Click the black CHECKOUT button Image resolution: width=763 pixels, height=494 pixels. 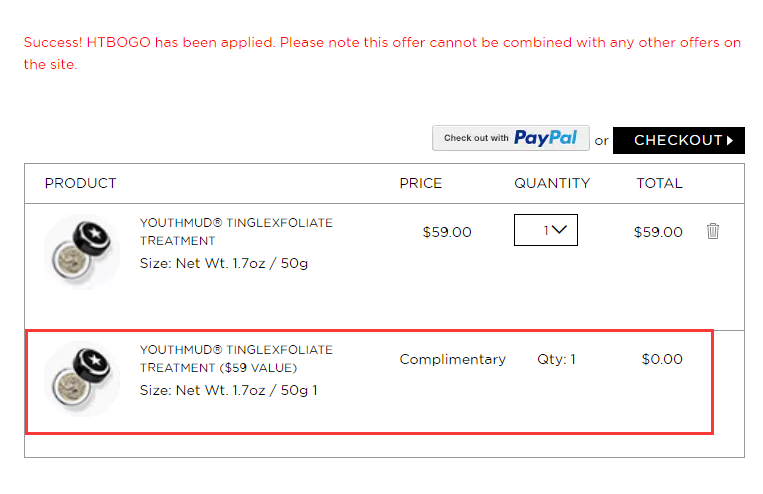click(x=678, y=140)
